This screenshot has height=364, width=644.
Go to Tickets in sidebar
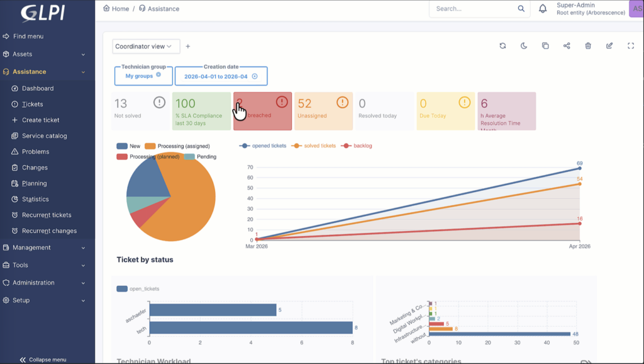click(x=33, y=105)
